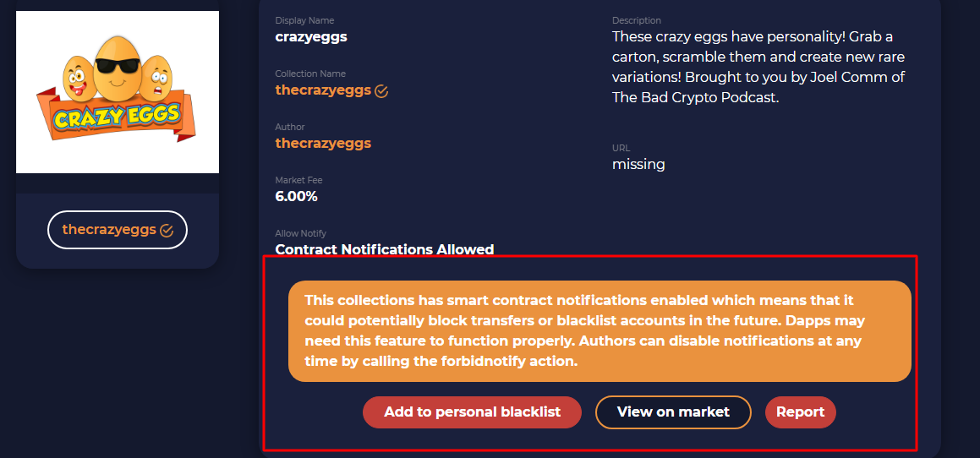This screenshot has width=980, height=458.
Task: Click the Allow Notify field label
Action: [301, 234]
